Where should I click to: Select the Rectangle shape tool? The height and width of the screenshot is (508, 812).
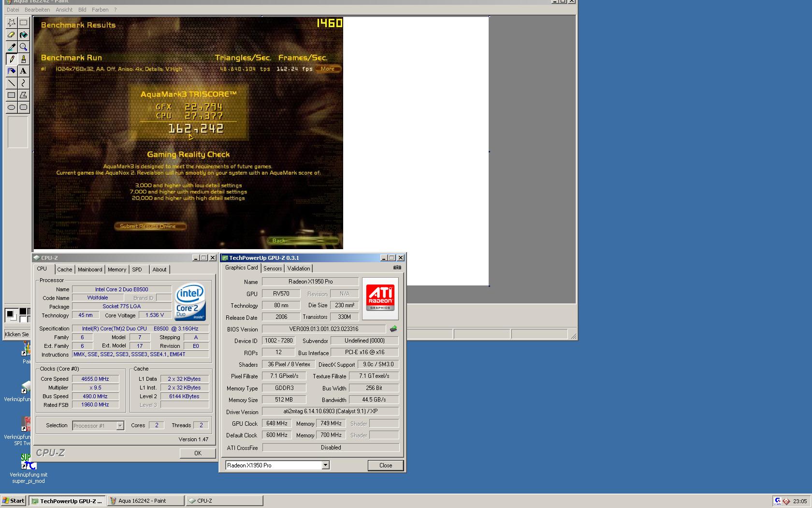coord(11,95)
